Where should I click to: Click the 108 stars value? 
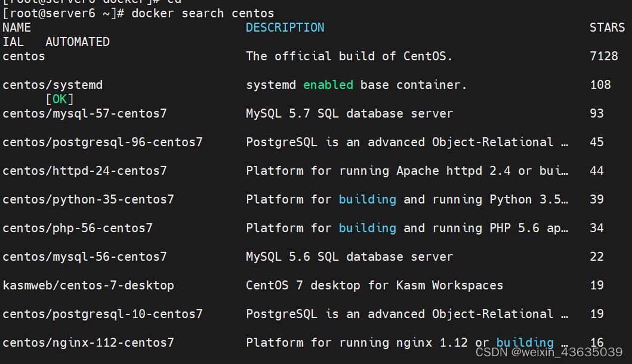pyautogui.click(x=600, y=85)
